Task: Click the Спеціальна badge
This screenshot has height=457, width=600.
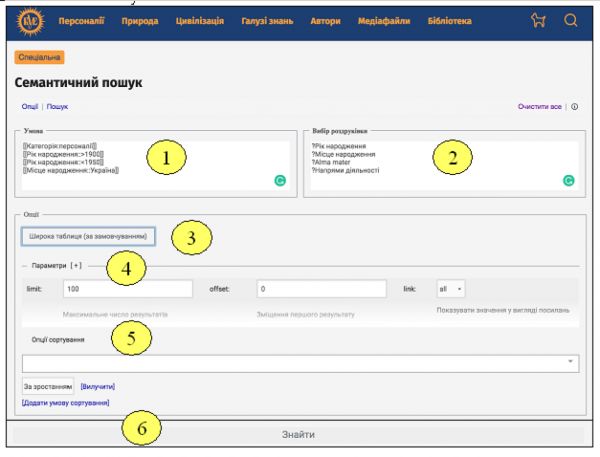Action: (39, 57)
